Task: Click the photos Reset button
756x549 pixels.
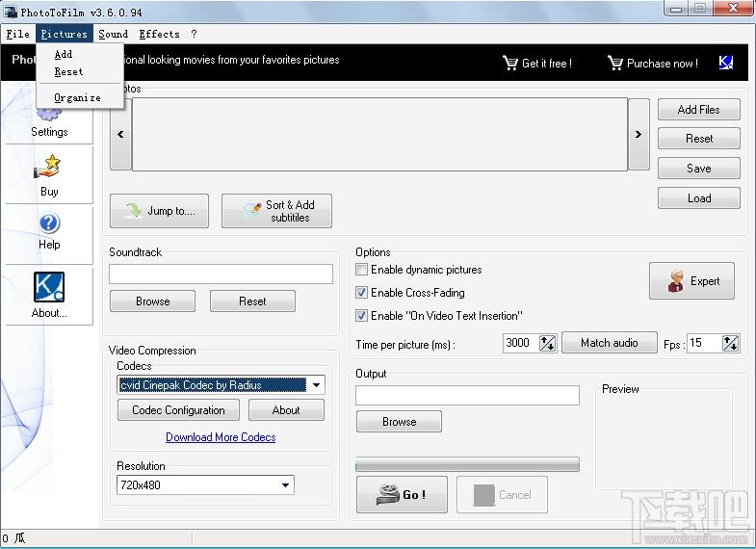Action: click(x=698, y=139)
